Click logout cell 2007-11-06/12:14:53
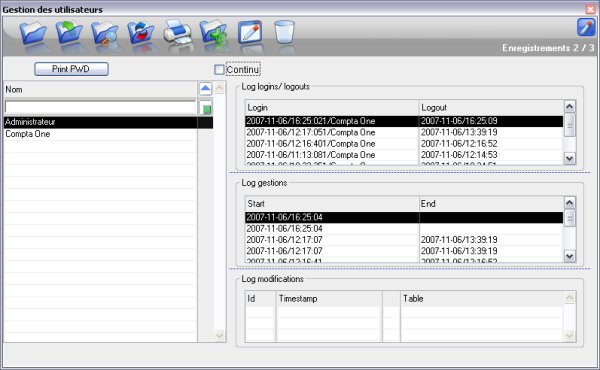Screen dimensions: 600x370 (x=491, y=155)
